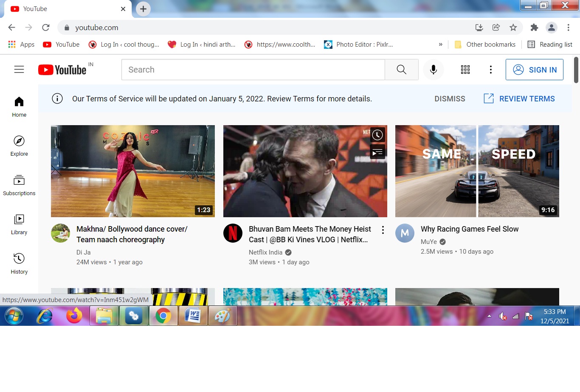Open the YouTube settings three-dot menu
This screenshot has height=392, width=580.
(x=491, y=70)
